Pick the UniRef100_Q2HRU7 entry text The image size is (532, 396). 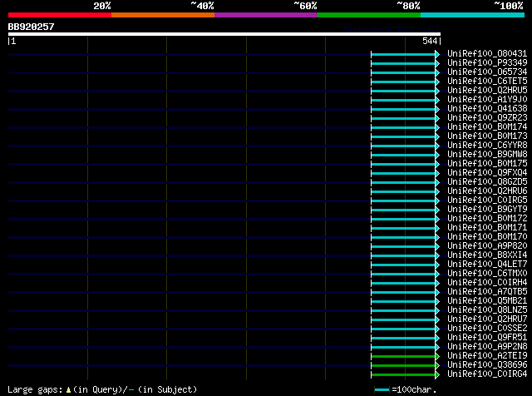(487, 319)
